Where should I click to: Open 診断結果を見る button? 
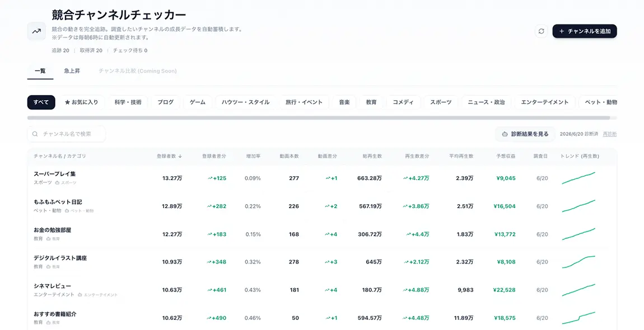click(x=525, y=134)
